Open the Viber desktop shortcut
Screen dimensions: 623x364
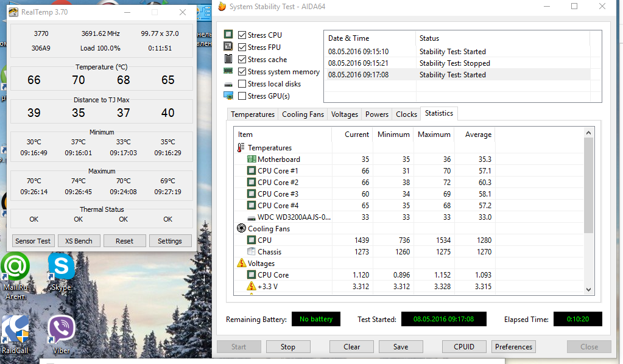[x=61, y=335]
